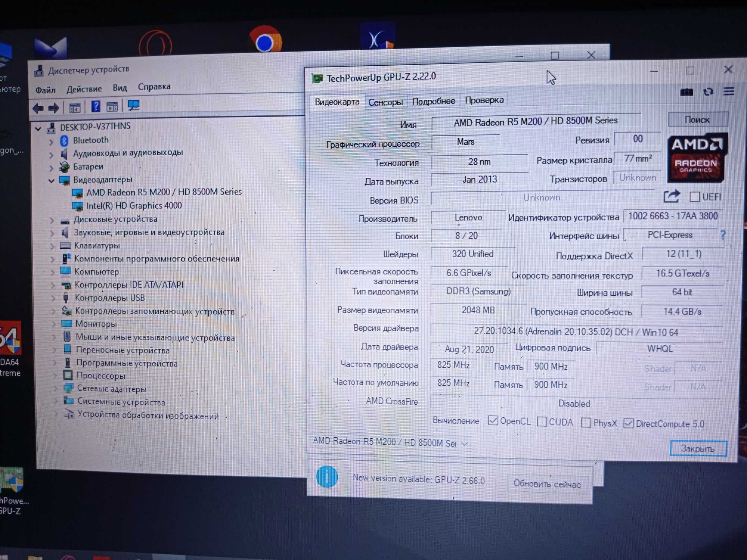The height and width of the screenshot is (560, 747).
Task: Select Intel(R) HD Graphics 4000 item
Action: tap(134, 206)
